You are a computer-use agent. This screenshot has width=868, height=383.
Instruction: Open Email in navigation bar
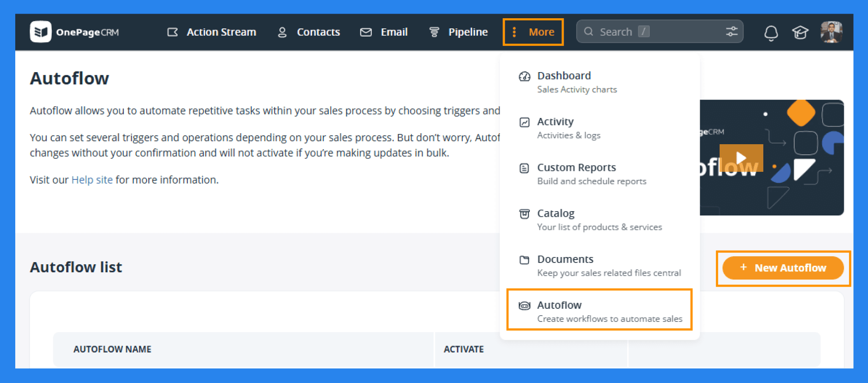coord(384,32)
